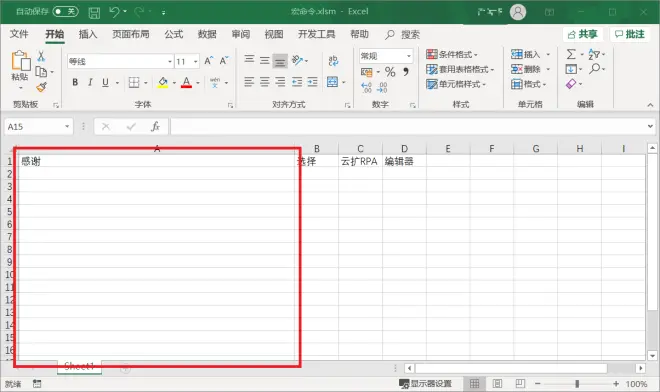Switch to the 页面布局 ribbon tab

[x=130, y=34]
